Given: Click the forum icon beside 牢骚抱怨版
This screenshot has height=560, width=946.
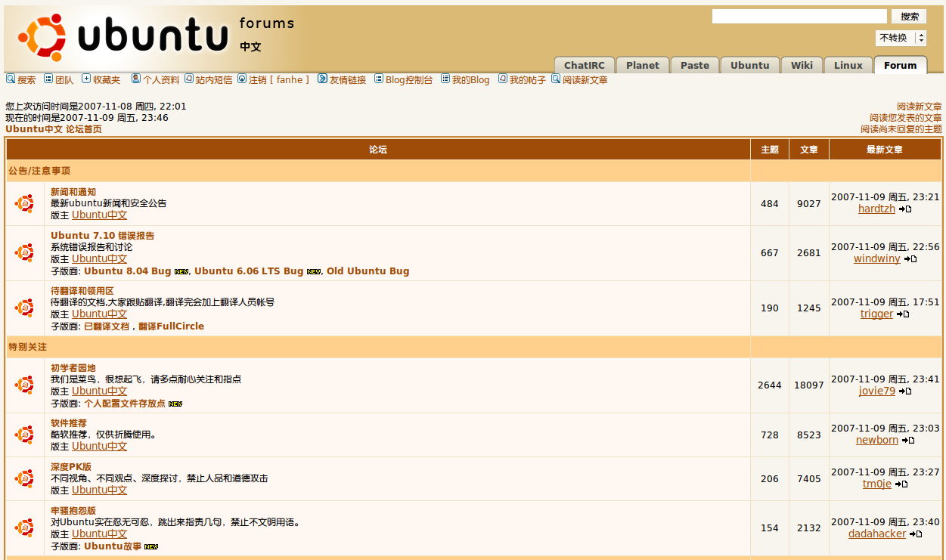Looking at the screenshot, I should click(24, 528).
